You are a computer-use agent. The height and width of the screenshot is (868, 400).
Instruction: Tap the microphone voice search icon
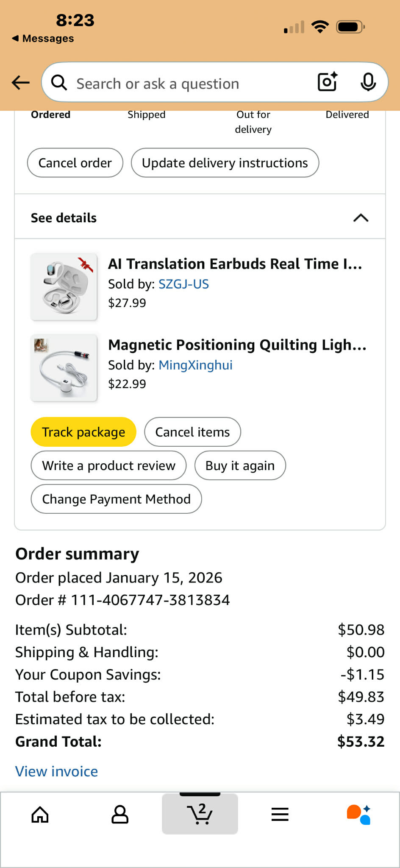[368, 82]
